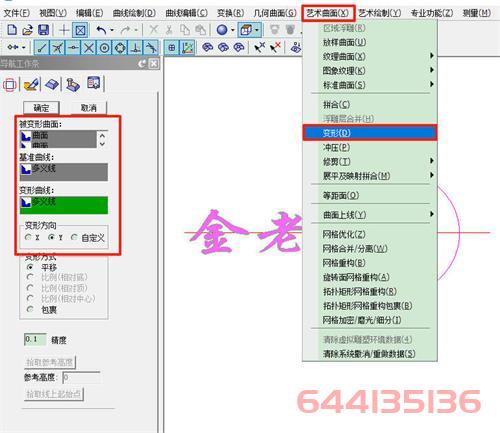Select the circle-center snap icon

[x=104, y=48]
